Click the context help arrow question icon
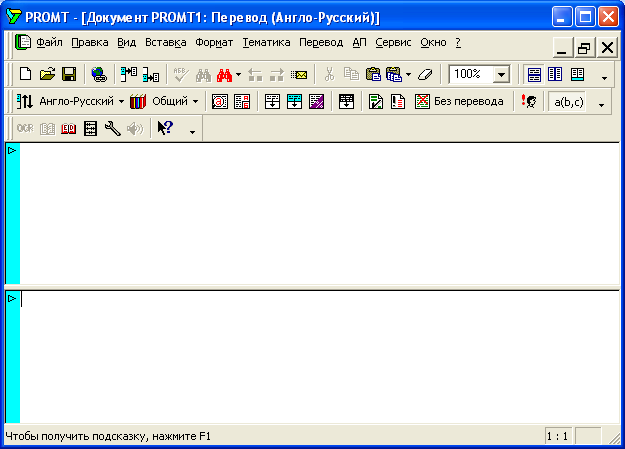The image size is (625, 449). click(x=165, y=128)
